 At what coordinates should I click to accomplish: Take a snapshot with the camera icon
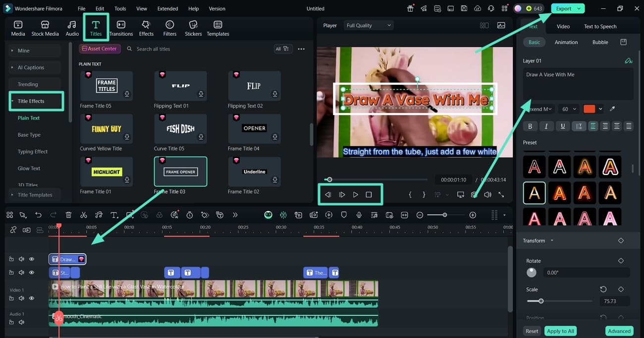474,195
